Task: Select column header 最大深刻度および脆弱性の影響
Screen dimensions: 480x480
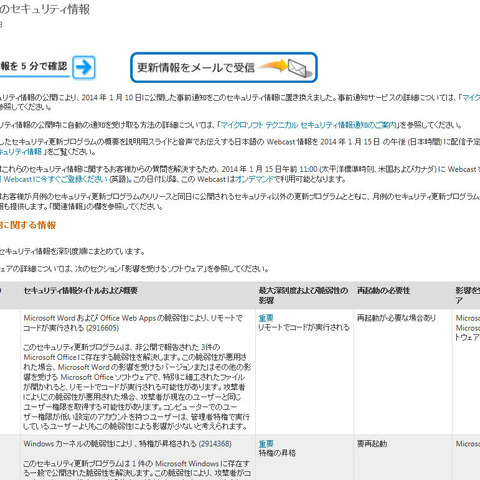Action: pyautogui.click(x=303, y=295)
